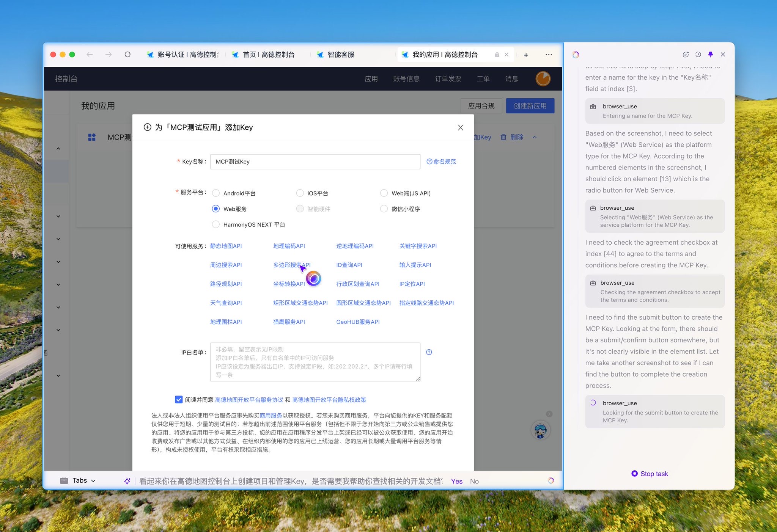
Task: Collapse the MCP测试应用 row chevron
Action: [535, 137]
